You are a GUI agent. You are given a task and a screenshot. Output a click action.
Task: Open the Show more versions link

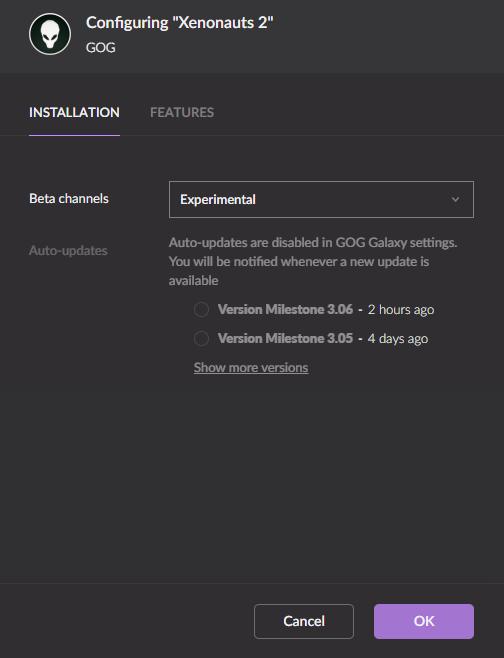(251, 368)
